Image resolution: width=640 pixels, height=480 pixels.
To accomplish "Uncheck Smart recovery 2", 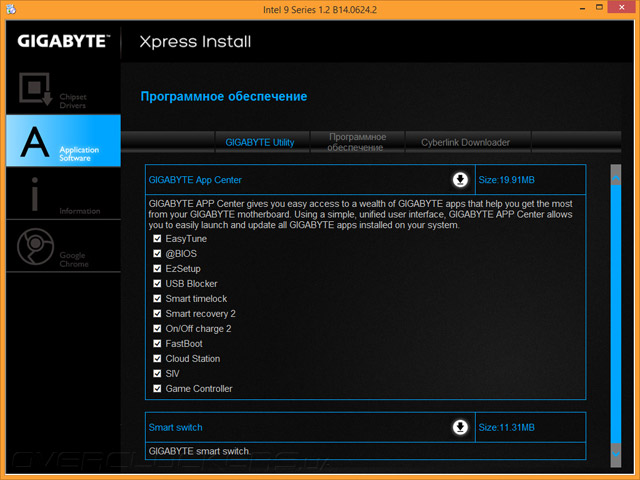I will (157, 313).
